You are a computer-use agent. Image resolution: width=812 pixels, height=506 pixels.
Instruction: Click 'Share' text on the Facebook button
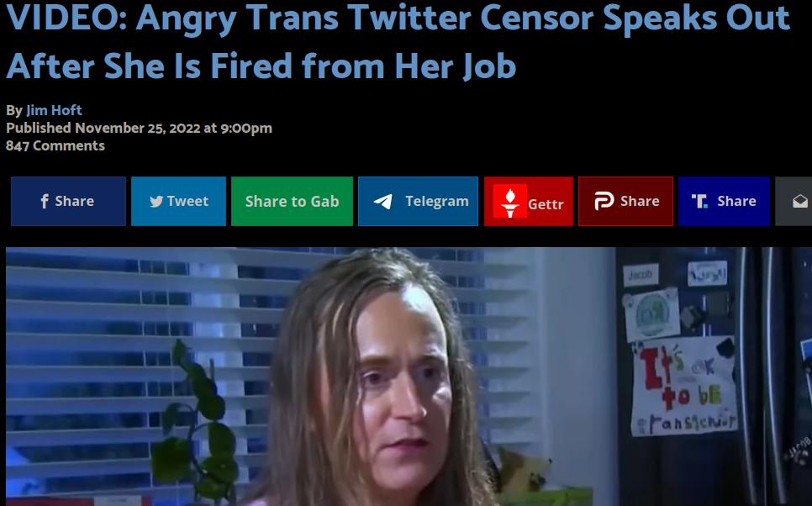[75, 201]
